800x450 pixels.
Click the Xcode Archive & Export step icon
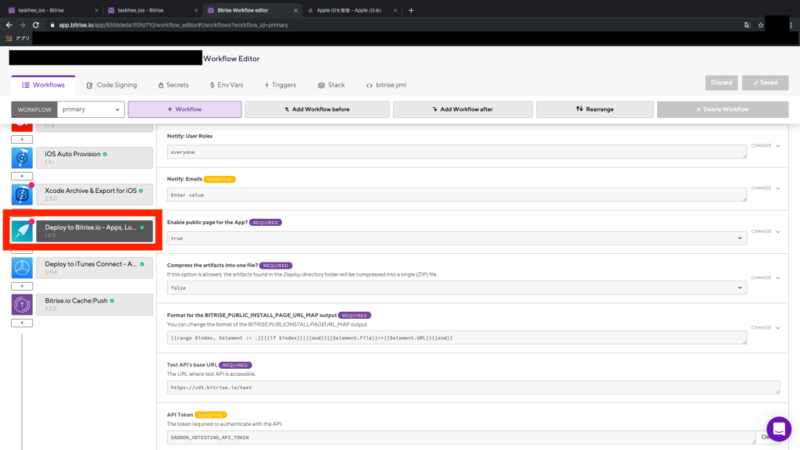point(22,194)
